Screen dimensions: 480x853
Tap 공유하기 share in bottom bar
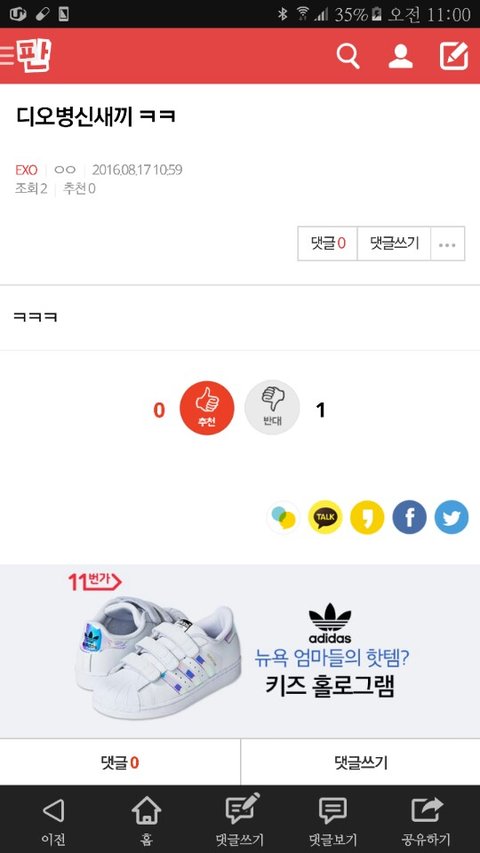tap(426, 820)
